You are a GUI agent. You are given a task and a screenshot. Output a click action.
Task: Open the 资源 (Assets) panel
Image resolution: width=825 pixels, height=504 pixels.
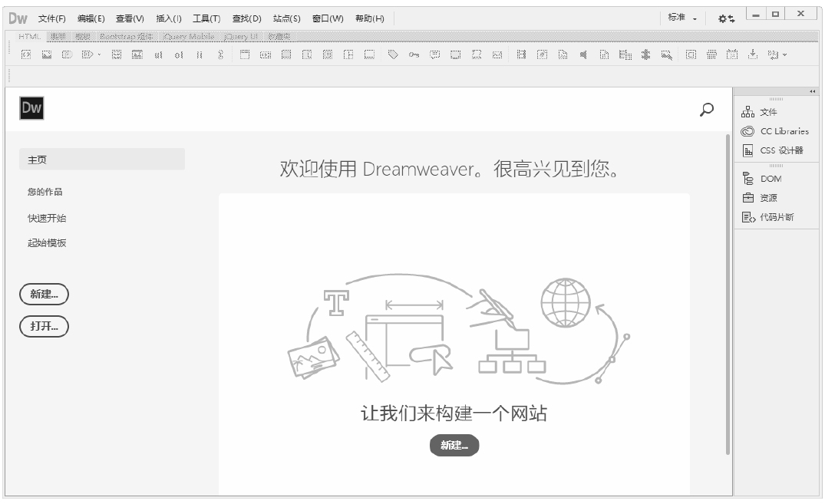click(760, 198)
